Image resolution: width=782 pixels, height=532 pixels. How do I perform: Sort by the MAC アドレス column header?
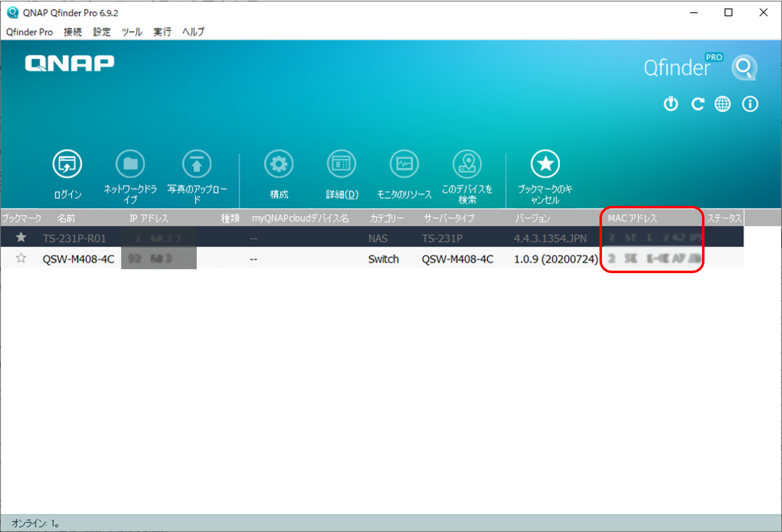click(x=632, y=218)
